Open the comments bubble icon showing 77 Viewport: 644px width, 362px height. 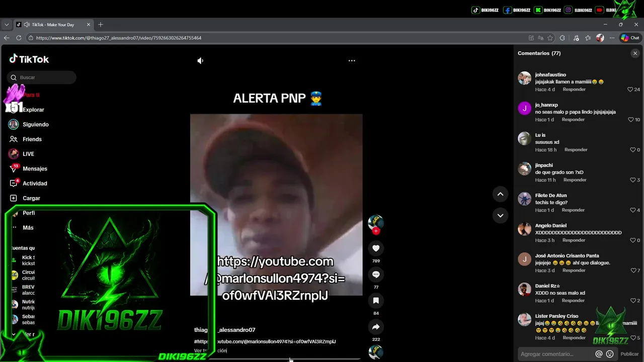point(376,274)
